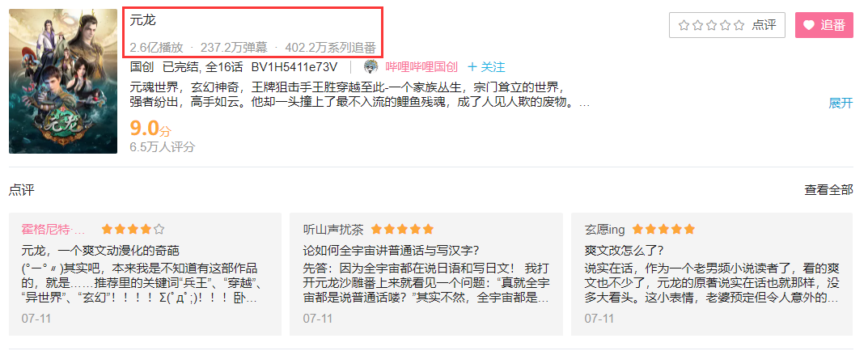Click the 元龙 cover poster thumbnail

[x=63, y=81]
